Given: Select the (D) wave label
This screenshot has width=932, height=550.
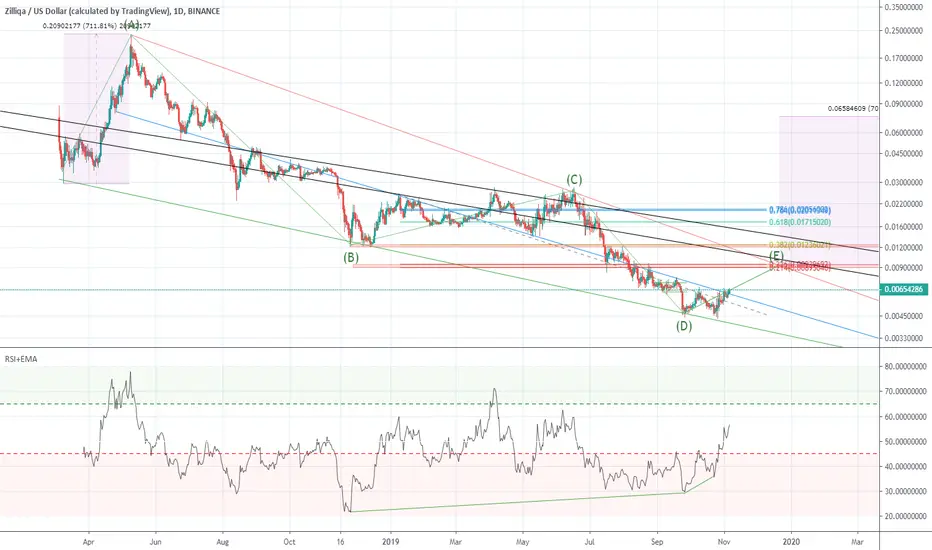Looking at the screenshot, I should [684, 326].
